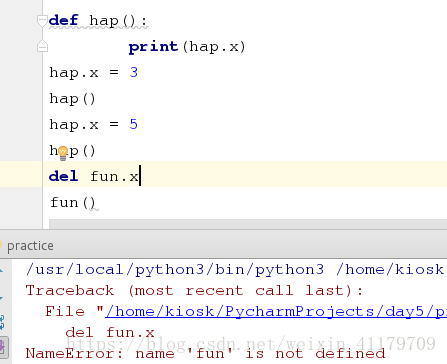
Task: Collapse the def hap() fold marker
Action: (42, 21)
